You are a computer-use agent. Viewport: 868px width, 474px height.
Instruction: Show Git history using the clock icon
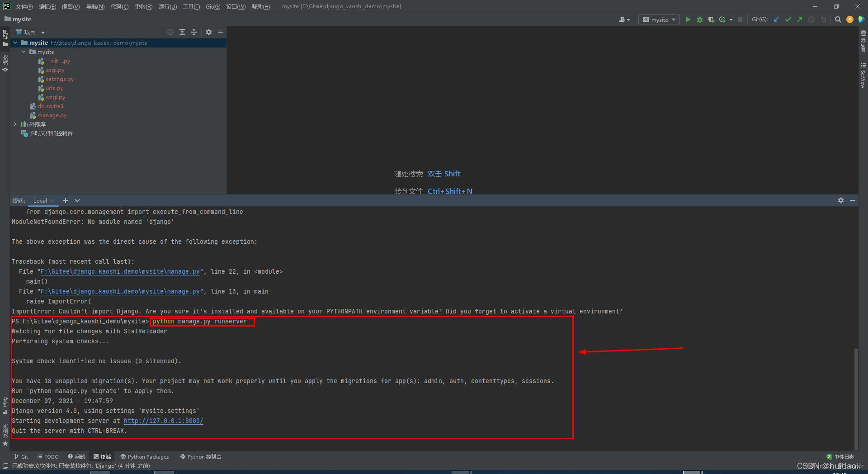pos(811,19)
